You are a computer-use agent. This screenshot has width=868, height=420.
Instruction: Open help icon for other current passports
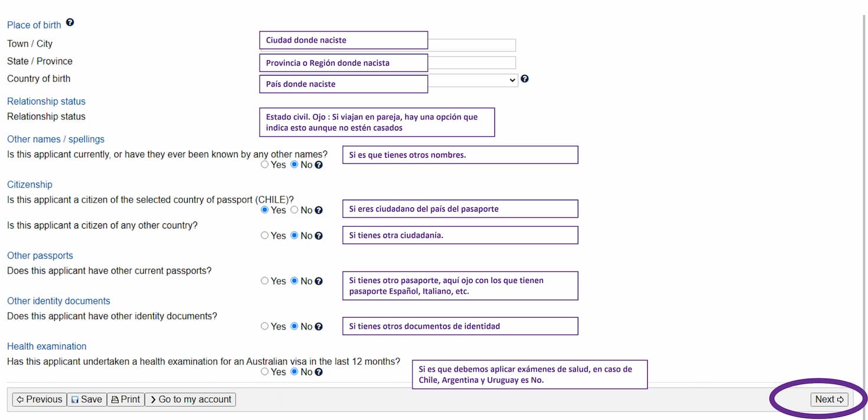pyautogui.click(x=319, y=281)
